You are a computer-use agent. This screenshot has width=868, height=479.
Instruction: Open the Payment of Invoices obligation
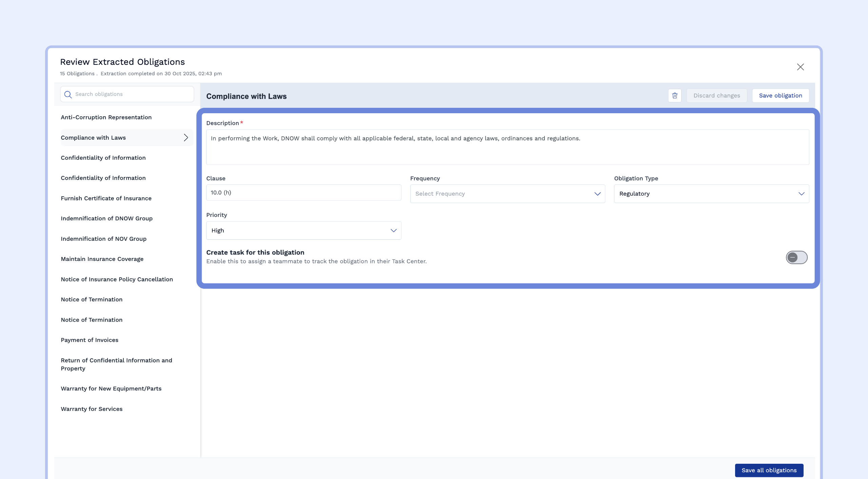[90, 340]
